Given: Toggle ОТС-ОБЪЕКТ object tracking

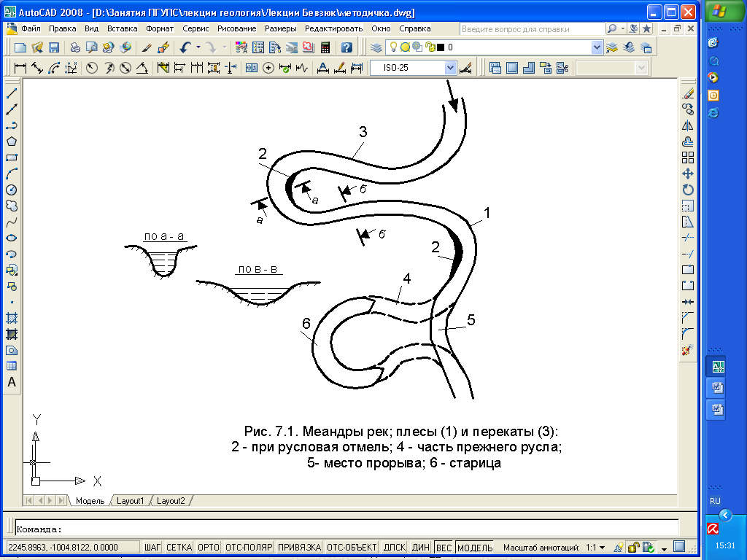Looking at the screenshot, I should (x=352, y=547).
